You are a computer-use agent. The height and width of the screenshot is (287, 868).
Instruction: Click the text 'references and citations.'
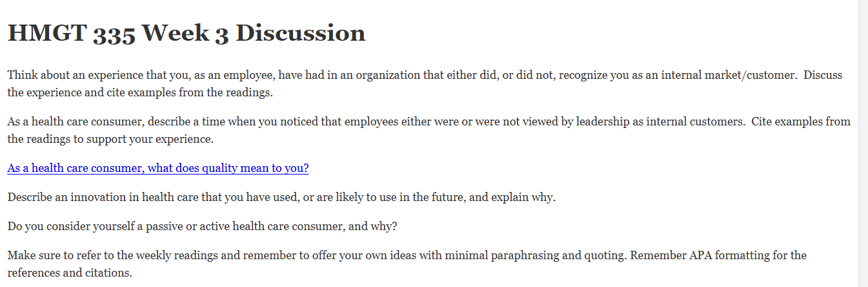[x=70, y=273]
